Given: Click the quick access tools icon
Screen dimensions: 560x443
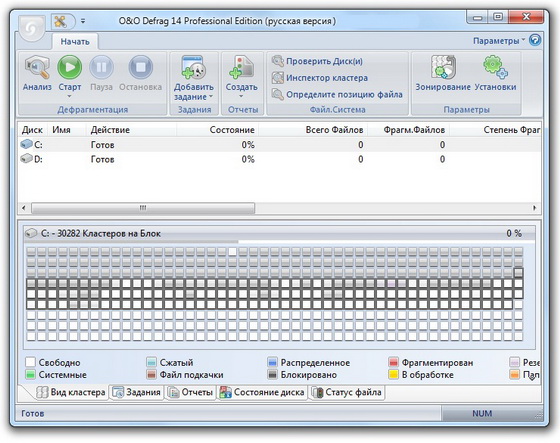Looking at the screenshot, I should (x=60, y=21).
